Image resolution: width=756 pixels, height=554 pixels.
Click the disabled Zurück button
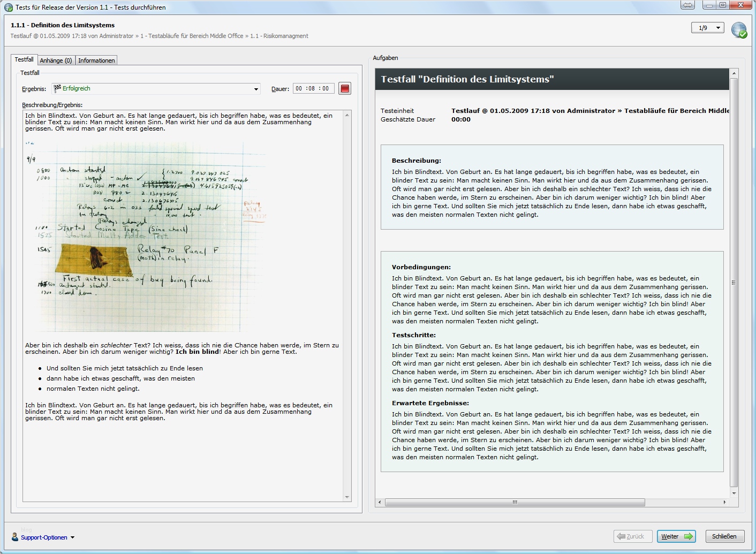point(633,536)
